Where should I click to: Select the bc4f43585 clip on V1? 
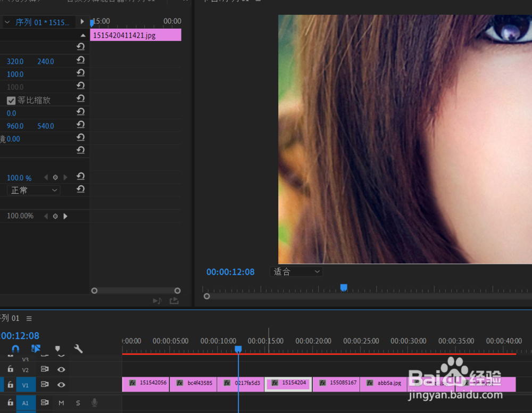point(193,384)
